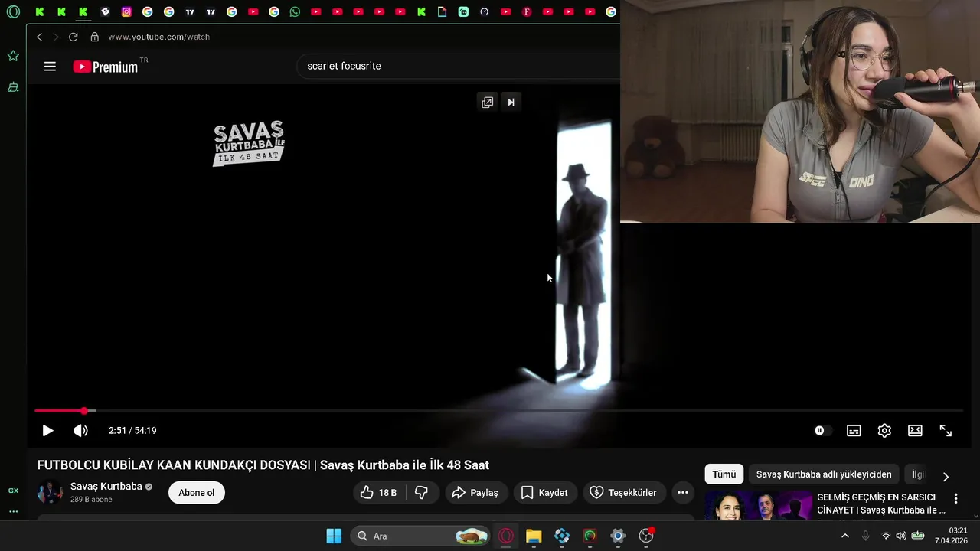The image size is (980, 551).
Task: Skip to next video via overlay icon
Action: click(x=511, y=102)
